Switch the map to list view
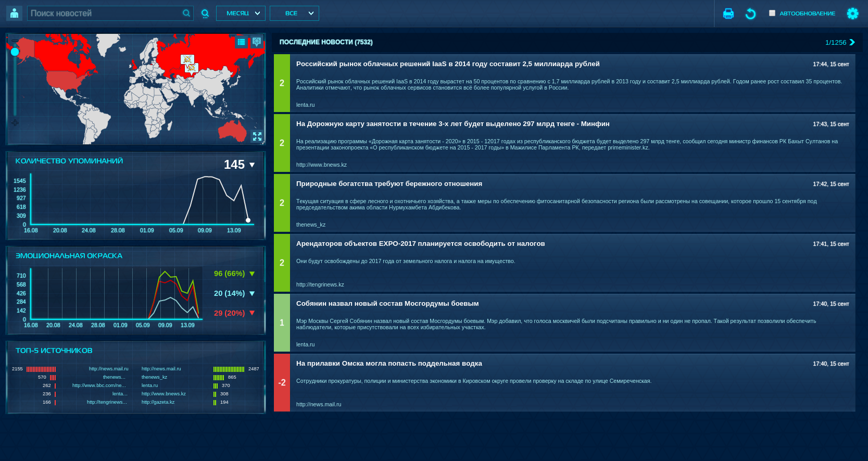The height and width of the screenshot is (461, 868). click(241, 42)
